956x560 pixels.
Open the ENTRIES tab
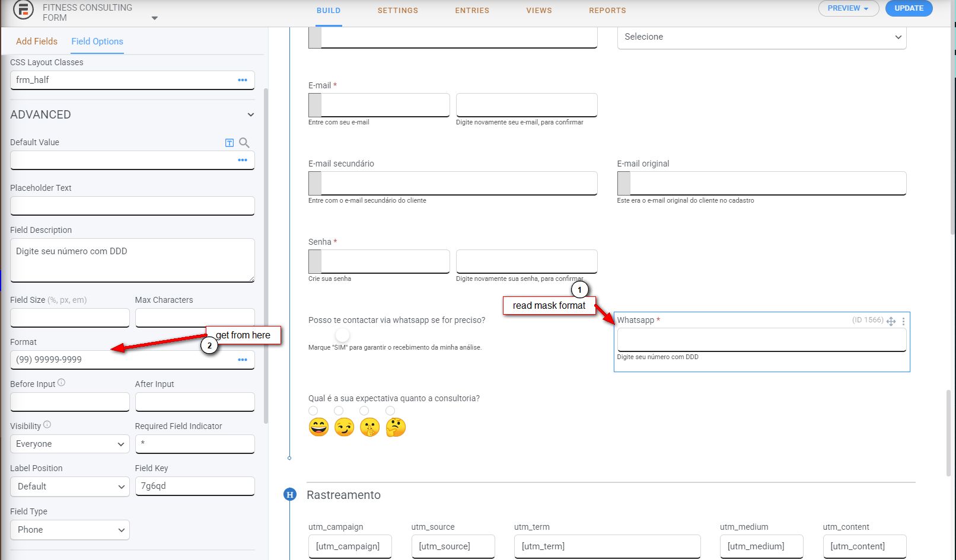[472, 11]
